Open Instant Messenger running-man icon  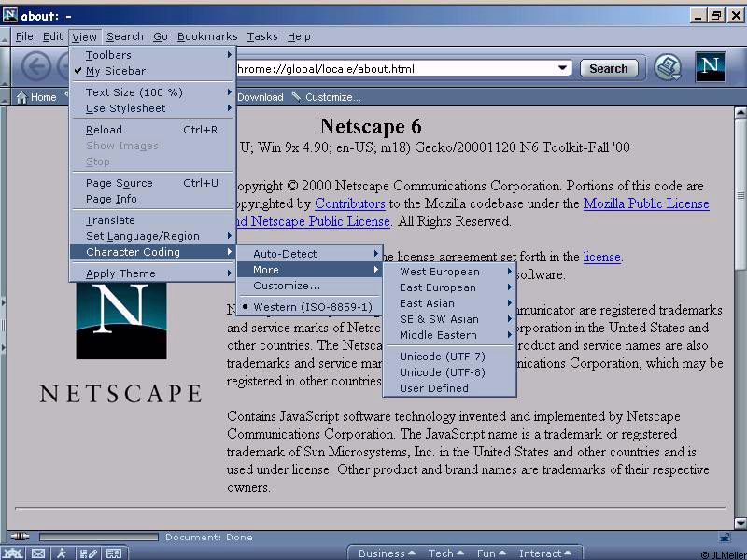coord(62,553)
